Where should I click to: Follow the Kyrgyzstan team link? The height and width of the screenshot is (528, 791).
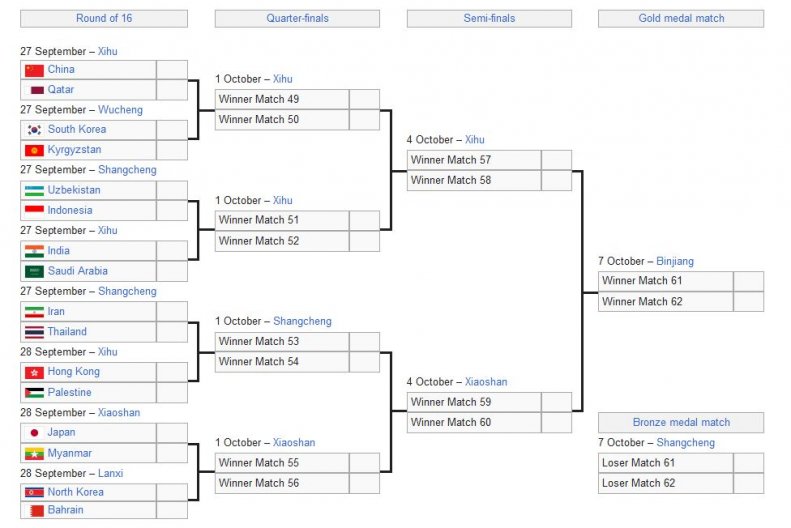(74, 150)
